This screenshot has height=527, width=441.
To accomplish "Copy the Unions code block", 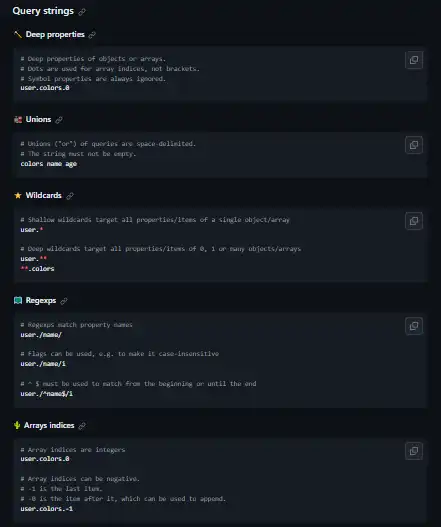I will click(x=414, y=145).
